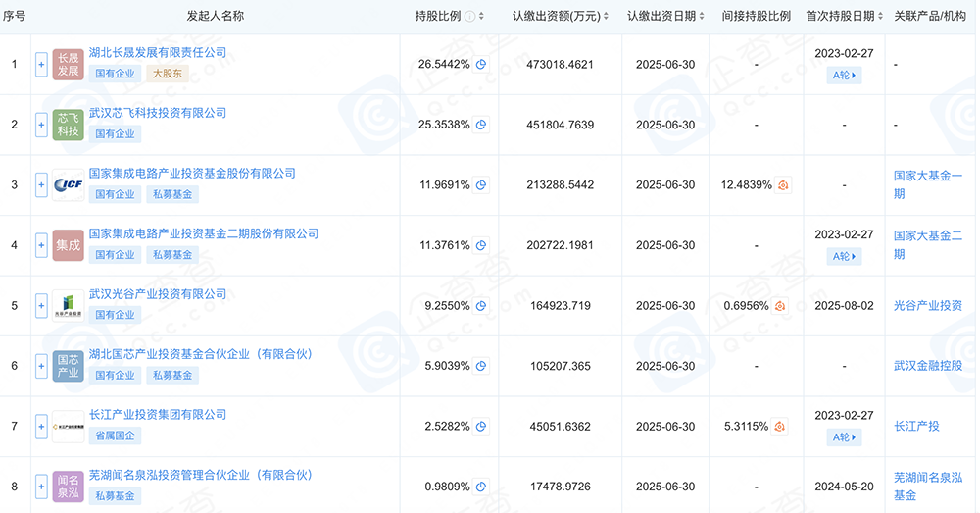
Task: Click the ICF company logo
Action: pyautogui.click(x=69, y=185)
